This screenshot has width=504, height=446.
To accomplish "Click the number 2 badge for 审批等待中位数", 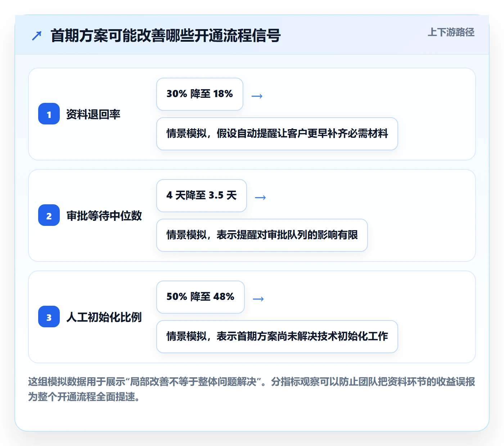I will pyautogui.click(x=49, y=215).
